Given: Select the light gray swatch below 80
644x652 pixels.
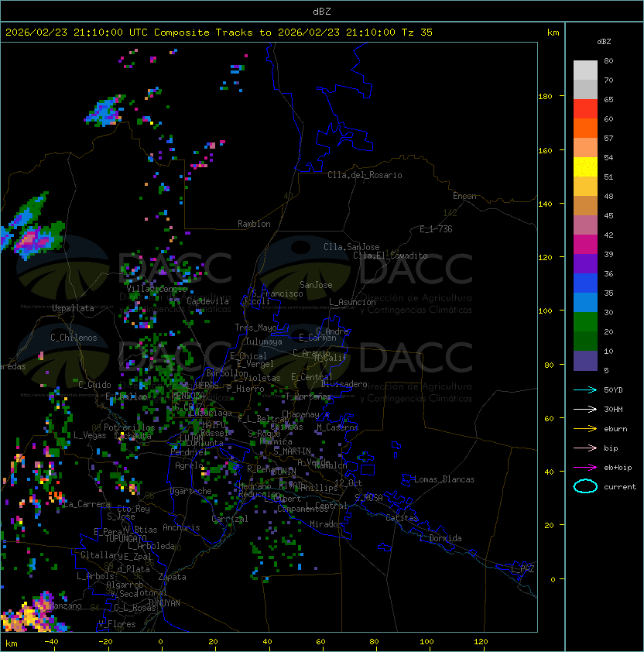Looking at the screenshot, I should click(585, 70).
